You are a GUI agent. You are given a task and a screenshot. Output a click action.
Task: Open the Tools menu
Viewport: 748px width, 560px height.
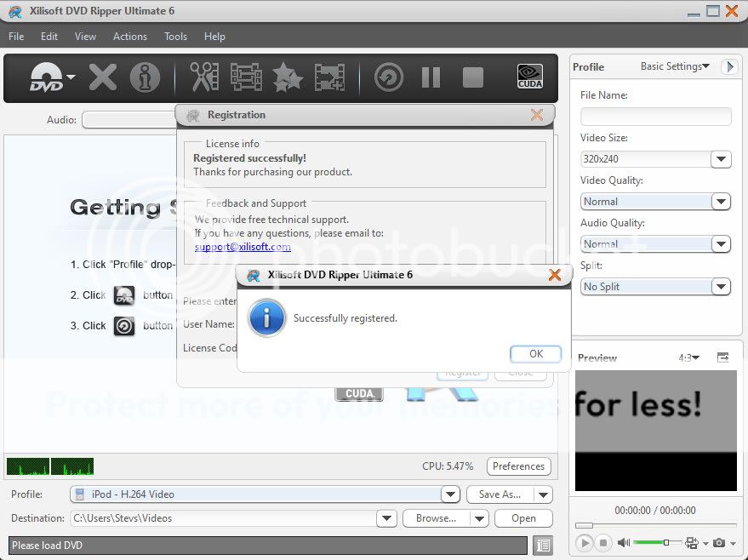coord(175,37)
